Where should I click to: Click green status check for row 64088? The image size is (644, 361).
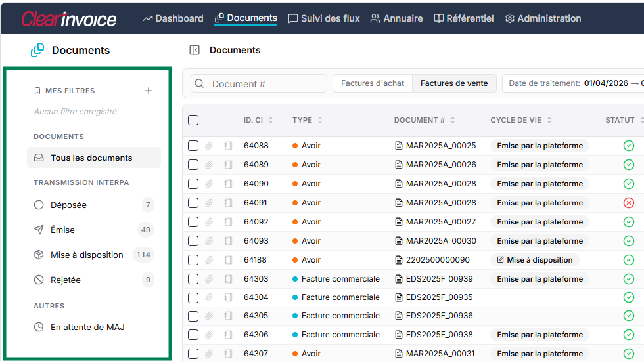[x=628, y=146]
